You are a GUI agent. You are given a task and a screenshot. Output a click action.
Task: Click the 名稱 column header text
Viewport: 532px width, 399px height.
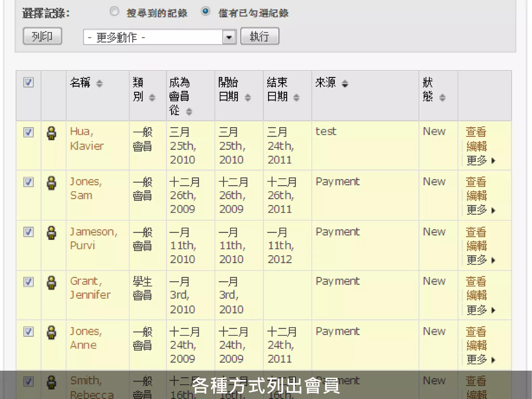[x=80, y=82]
